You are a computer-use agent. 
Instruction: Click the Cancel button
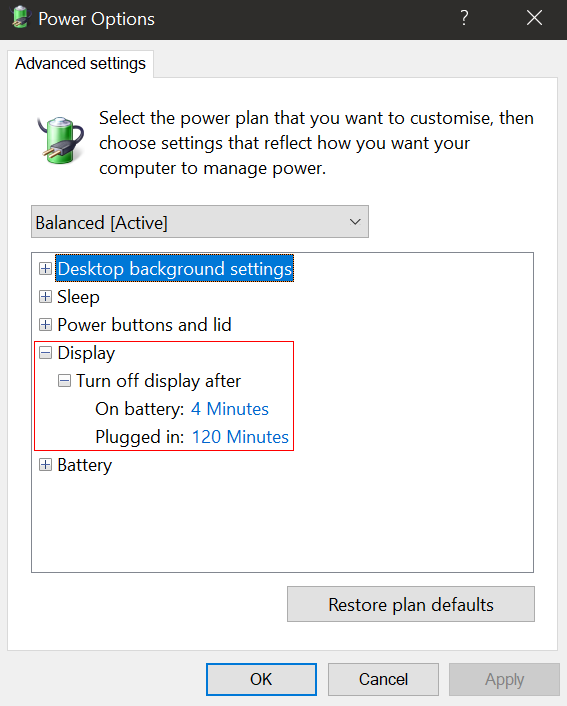[383, 679]
